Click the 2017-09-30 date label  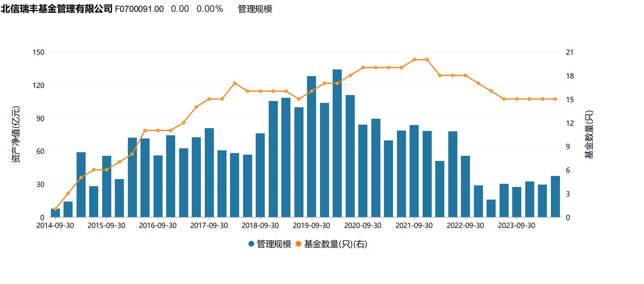(209, 226)
